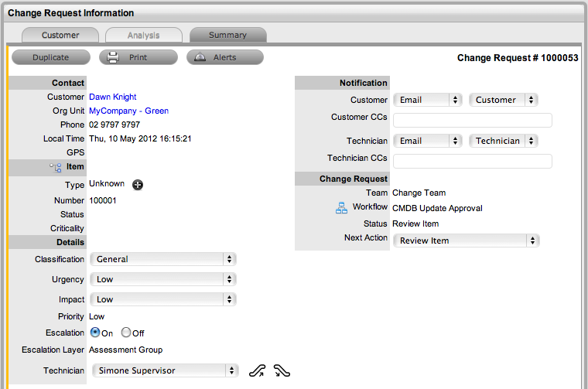Expand the Urgency dropdown
Screen dimensions: 588x389
point(163,279)
